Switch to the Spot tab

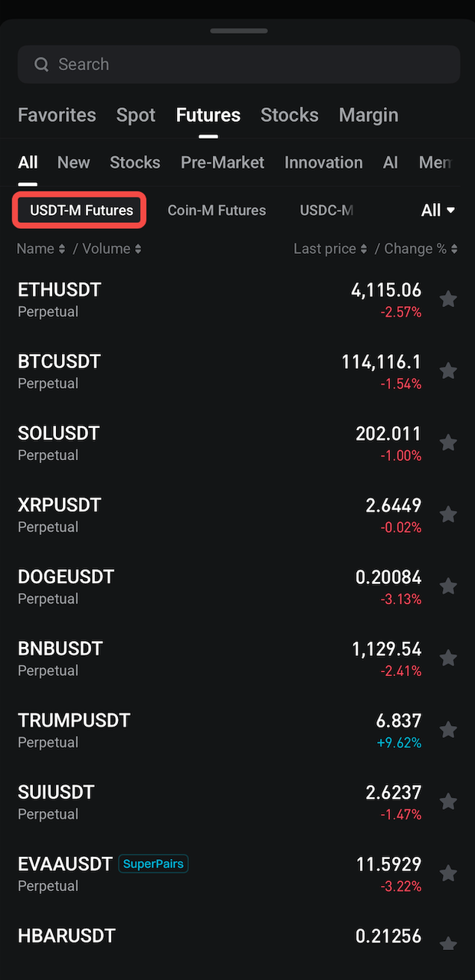coord(136,115)
